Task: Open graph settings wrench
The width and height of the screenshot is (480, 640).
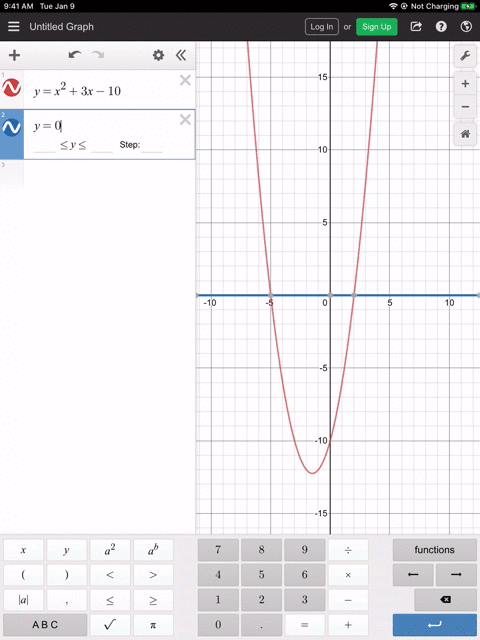Action: (x=465, y=56)
